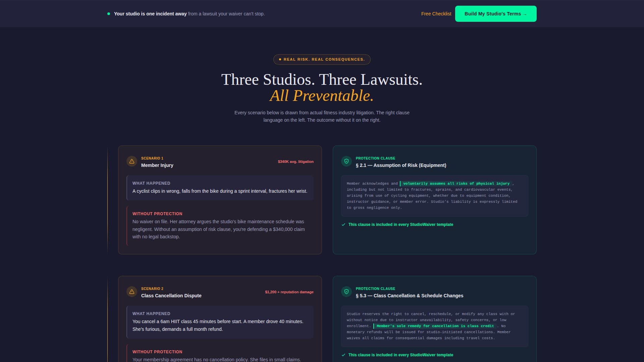Click the 'All Preventable.' italic heading
The height and width of the screenshot is (362, 644).
click(322, 96)
